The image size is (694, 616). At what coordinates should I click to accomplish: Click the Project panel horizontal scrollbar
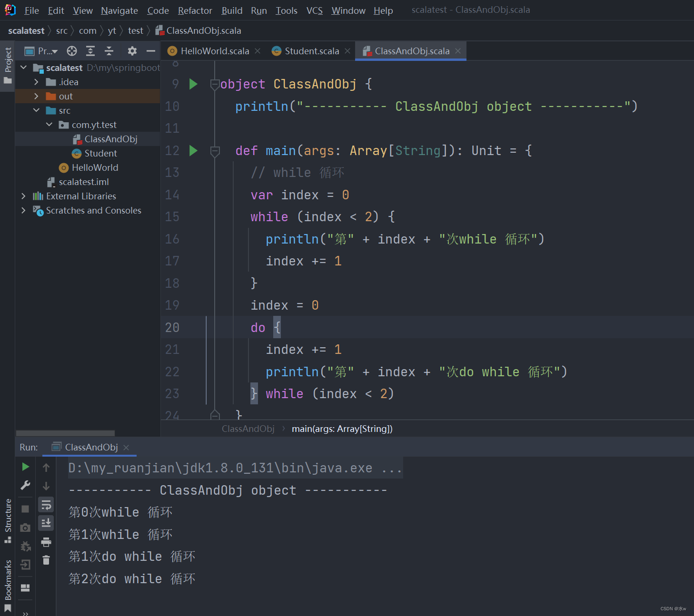(x=65, y=433)
